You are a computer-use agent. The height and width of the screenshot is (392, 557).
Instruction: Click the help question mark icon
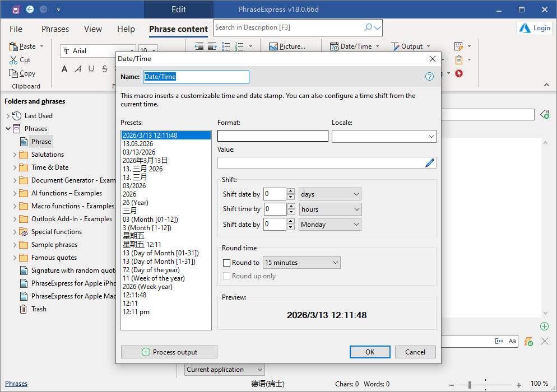point(429,77)
